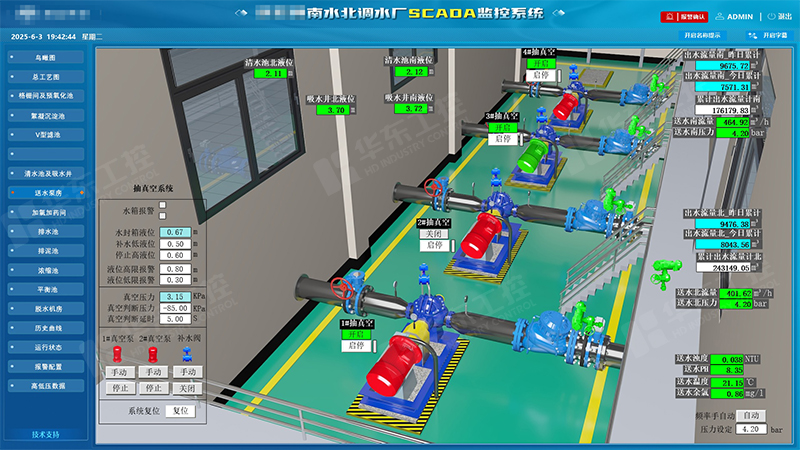Click the red 2# vacuum pump icon
The height and width of the screenshot is (450, 800).
[x=153, y=353]
